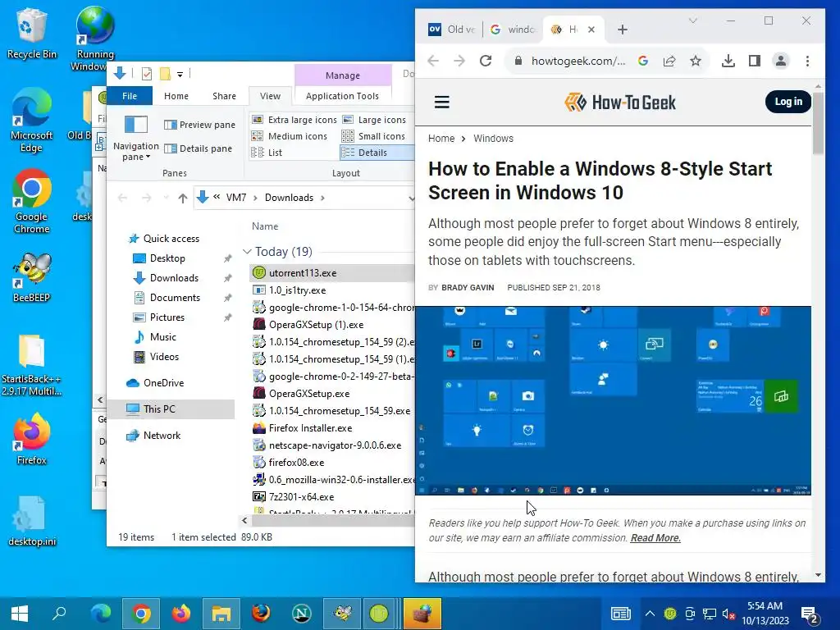Screen dimensions: 840x630
Task: Open File tab in Explorer
Action: click(129, 96)
